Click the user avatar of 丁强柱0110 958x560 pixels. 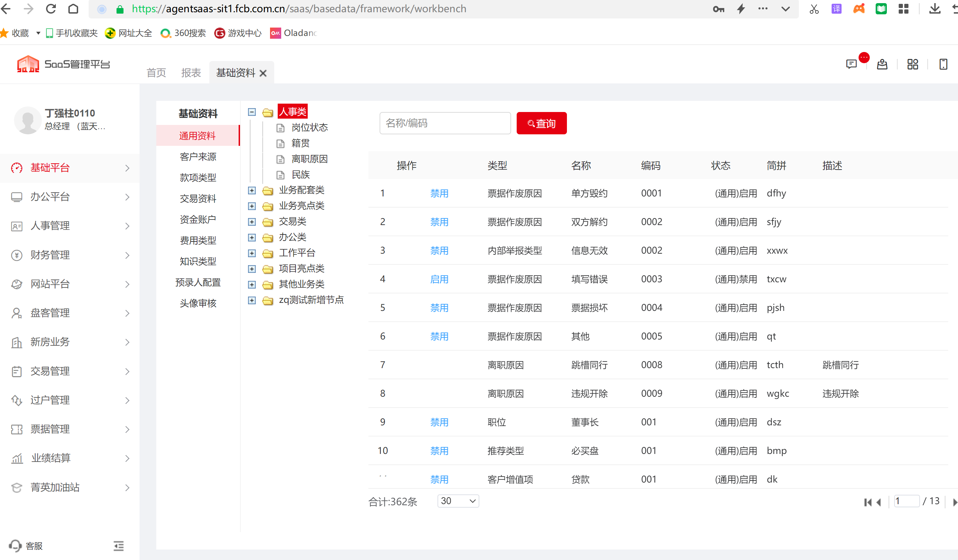pyautogui.click(x=27, y=120)
